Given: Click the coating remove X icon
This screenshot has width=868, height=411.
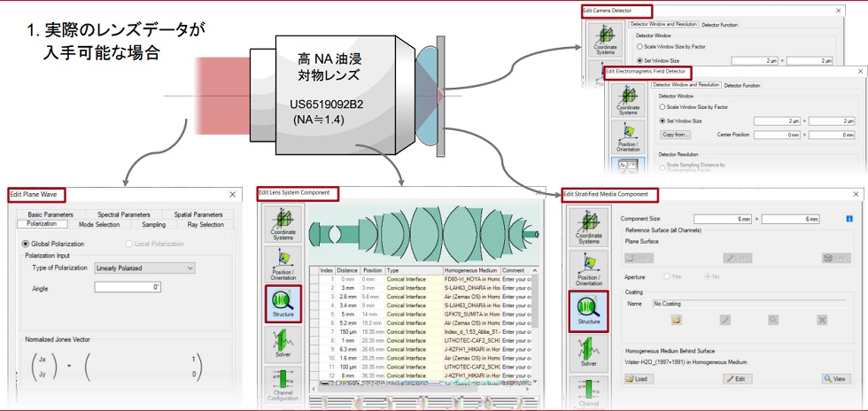Looking at the screenshot, I should tap(822, 320).
